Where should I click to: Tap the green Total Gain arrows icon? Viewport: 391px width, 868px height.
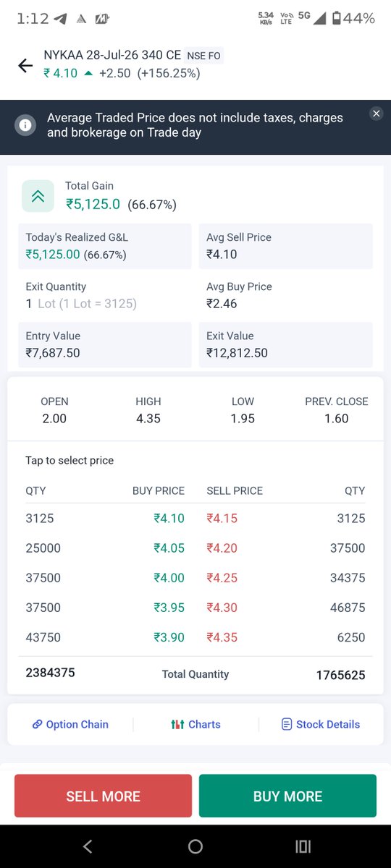(38, 196)
